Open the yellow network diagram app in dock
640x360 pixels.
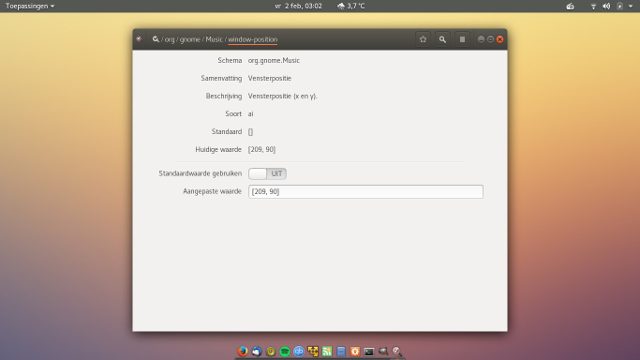(313, 351)
